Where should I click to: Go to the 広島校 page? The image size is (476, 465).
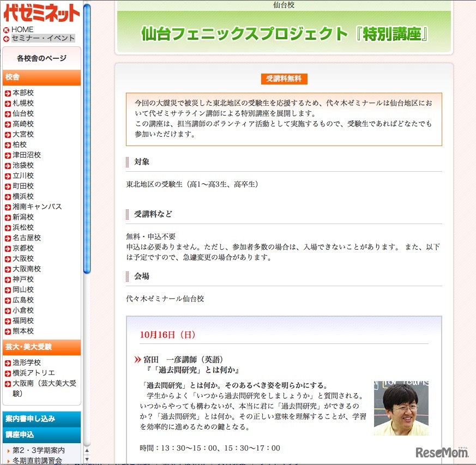pyautogui.click(x=23, y=300)
